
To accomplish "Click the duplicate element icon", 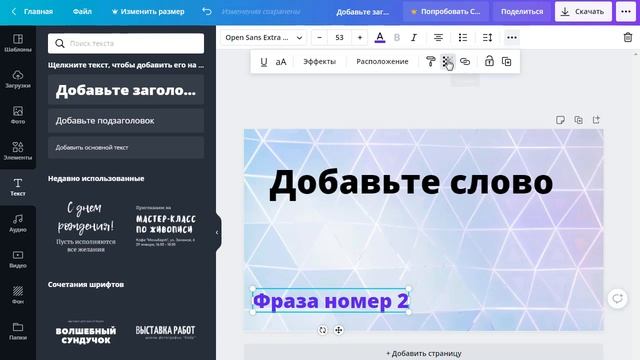I will click(x=507, y=62).
